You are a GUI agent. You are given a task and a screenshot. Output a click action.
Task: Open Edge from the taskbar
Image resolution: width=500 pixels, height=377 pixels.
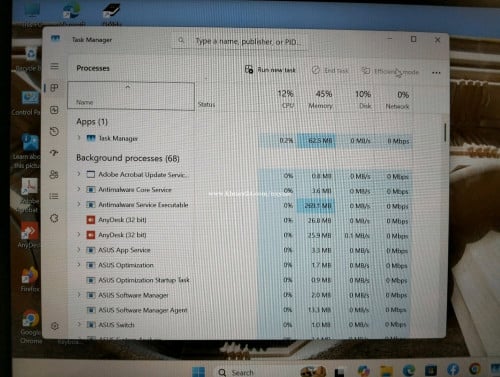click(x=409, y=370)
